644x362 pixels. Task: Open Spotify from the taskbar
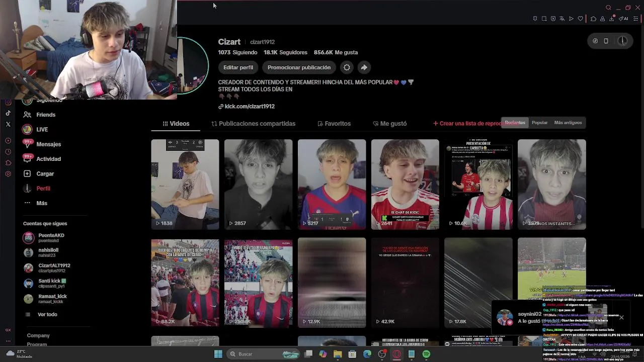[x=426, y=354]
